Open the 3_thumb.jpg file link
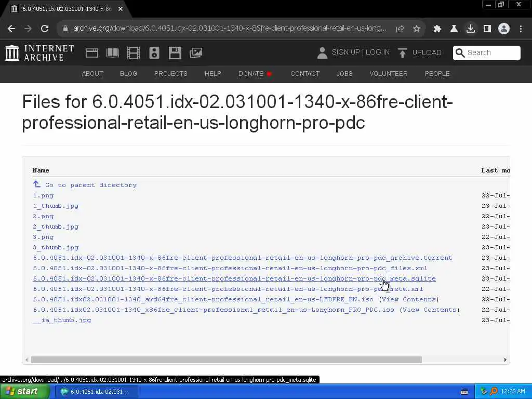The image size is (532, 399). (x=56, y=247)
